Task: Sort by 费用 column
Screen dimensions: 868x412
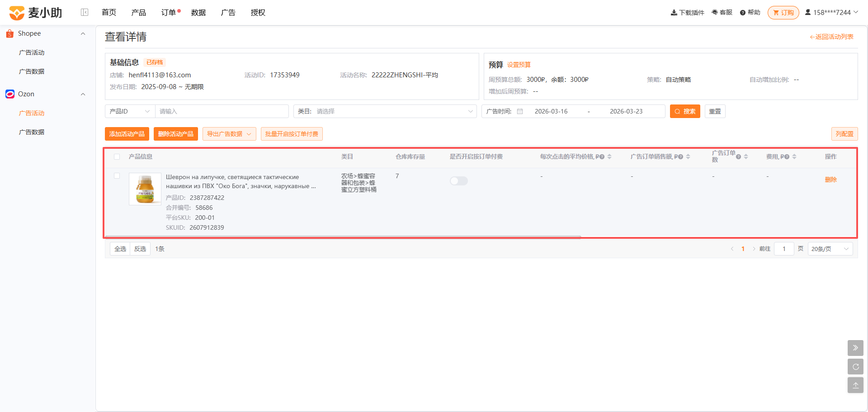Action: 794,156
